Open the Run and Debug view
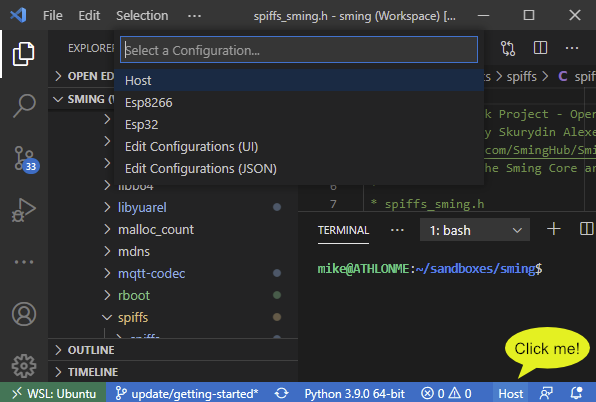Image resolution: width=596 pixels, height=402 pixels. coord(24,210)
